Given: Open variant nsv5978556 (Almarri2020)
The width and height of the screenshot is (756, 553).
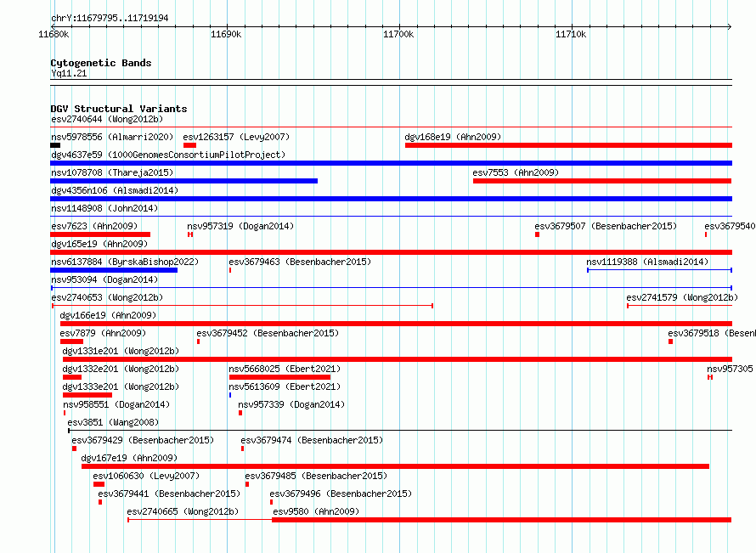Looking at the screenshot, I should (x=112, y=137).
